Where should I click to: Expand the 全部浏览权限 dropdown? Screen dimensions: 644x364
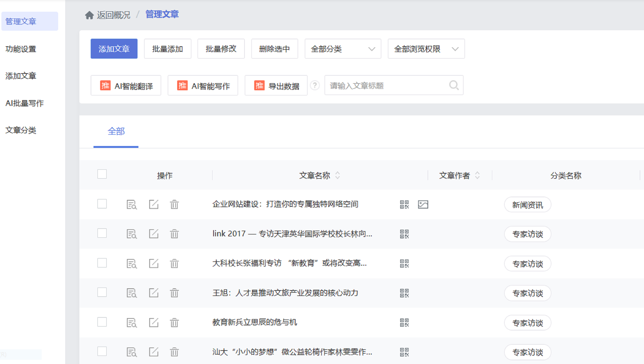point(426,49)
